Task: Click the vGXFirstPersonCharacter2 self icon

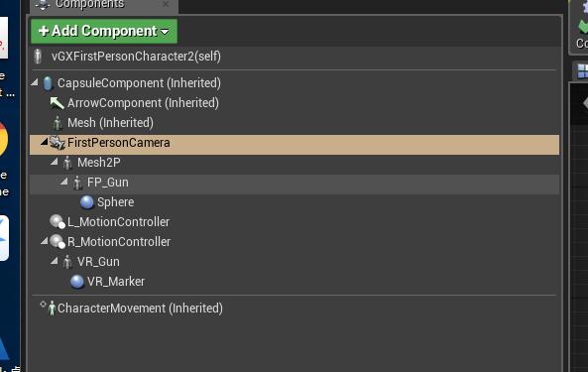Action: pos(38,57)
